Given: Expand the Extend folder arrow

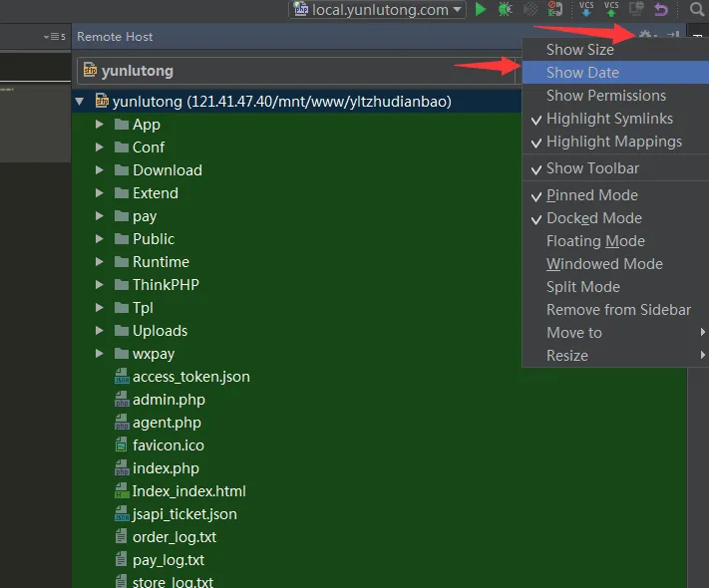Looking at the screenshot, I should [x=100, y=193].
